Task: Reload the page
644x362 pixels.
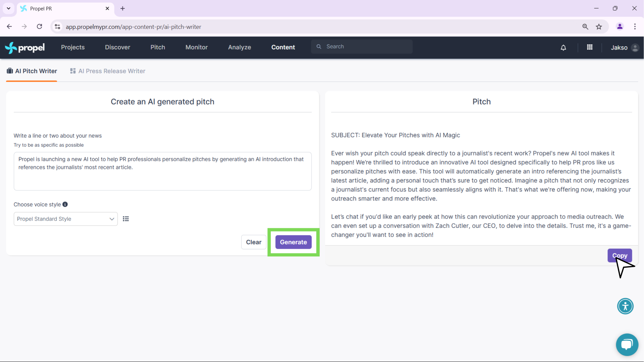Action: (39, 26)
